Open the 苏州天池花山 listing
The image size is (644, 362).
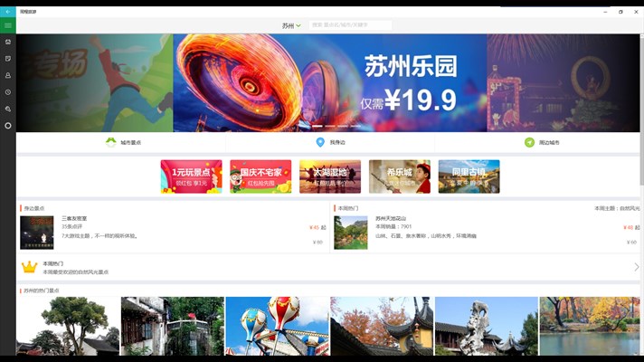(391, 218)
